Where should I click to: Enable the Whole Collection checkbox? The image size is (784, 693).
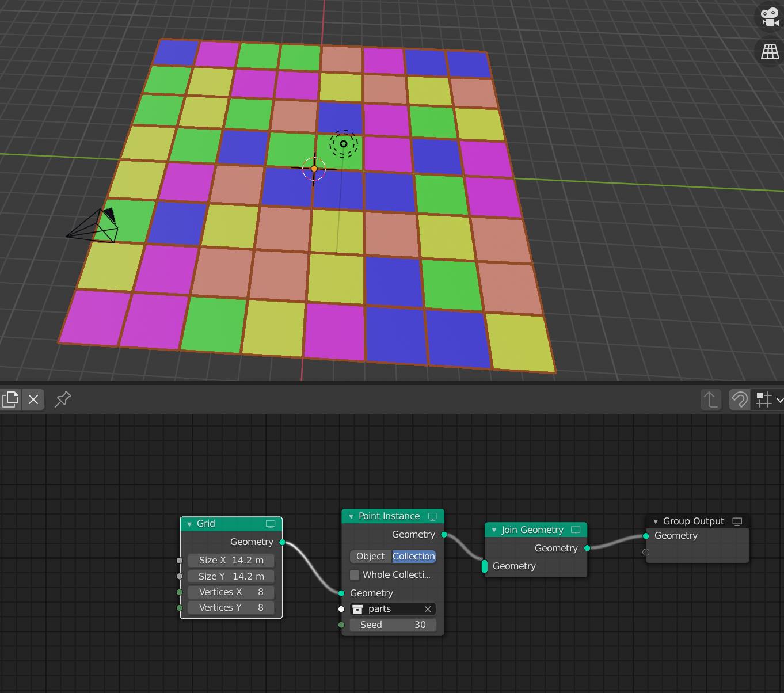pos(355,575)
